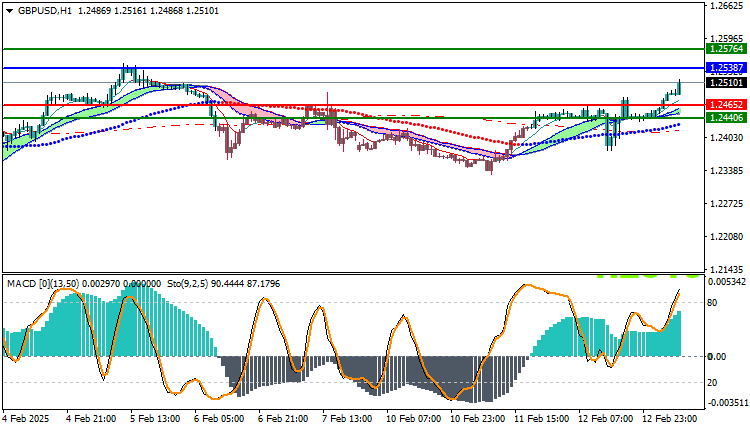Screen dimensions: 750x430
Task: Click the GBPUSD,H1 symbol title
Action: (44, 11)
